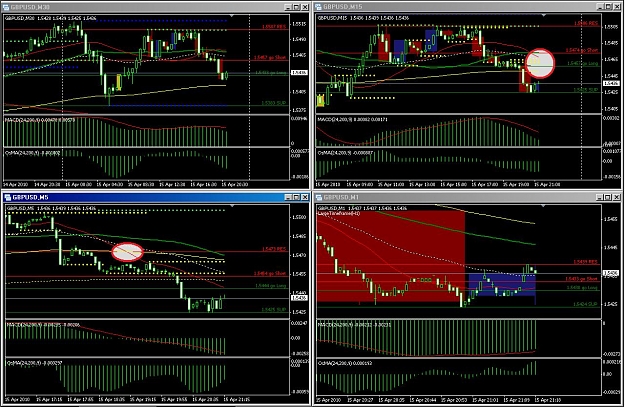Click the chart icon in GBPUSD,M30 title bar
The height and width of the screenshot is (407, 625).
[x=7, y=7]
